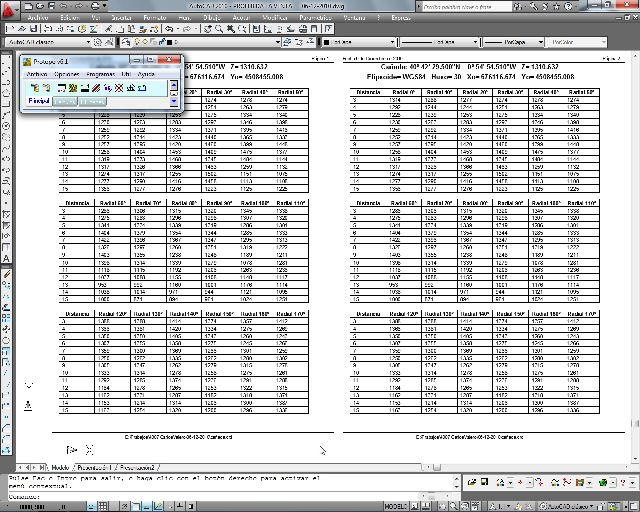Toggle Grid display in status bar
The width and height of the screenshot is (640, 512).
pos(103,507)
